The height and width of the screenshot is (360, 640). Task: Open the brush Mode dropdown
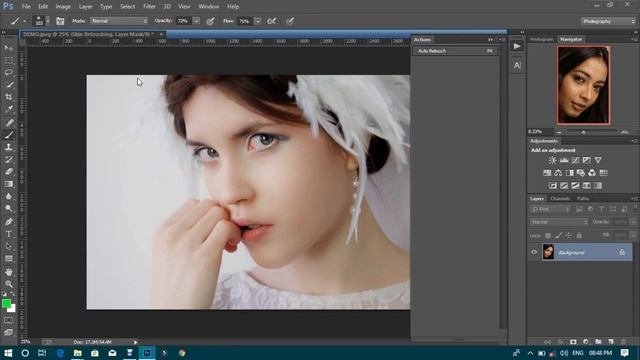click(x=119, y=21)
